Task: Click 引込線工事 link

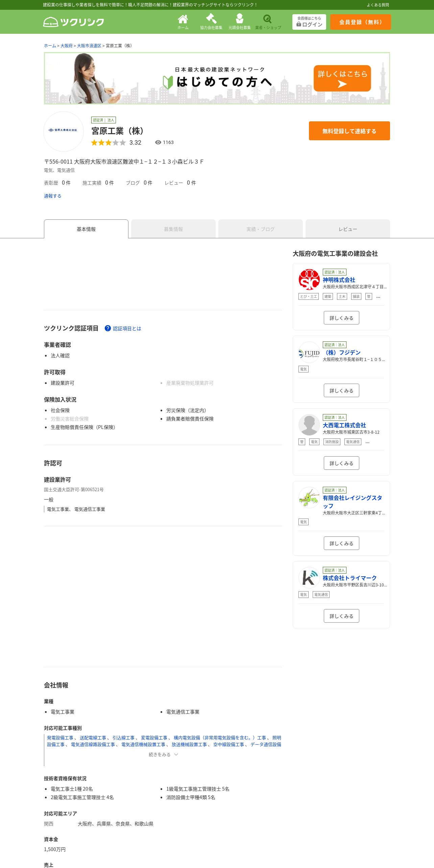Action: (x=124, y=738)
